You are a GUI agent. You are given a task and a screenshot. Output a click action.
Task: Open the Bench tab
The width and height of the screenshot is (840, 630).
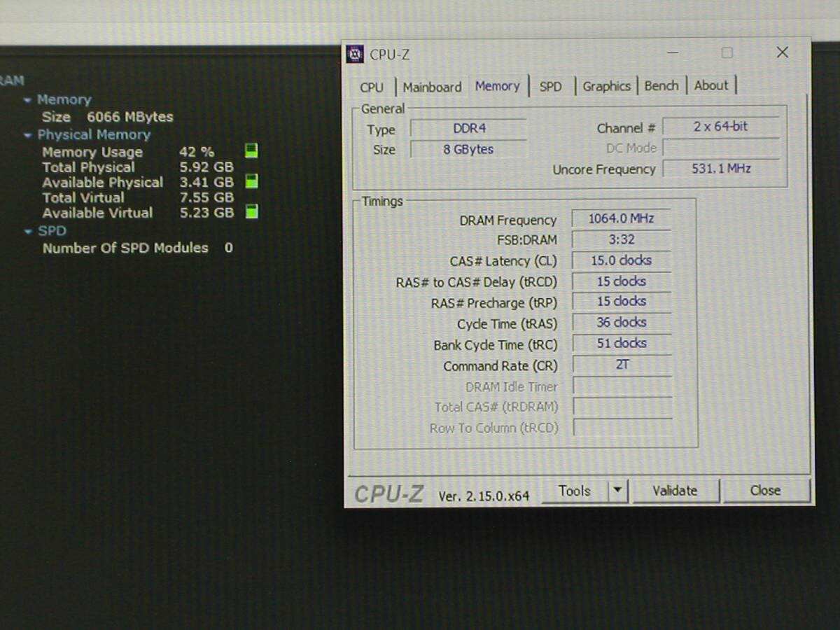tap(661, 85)
